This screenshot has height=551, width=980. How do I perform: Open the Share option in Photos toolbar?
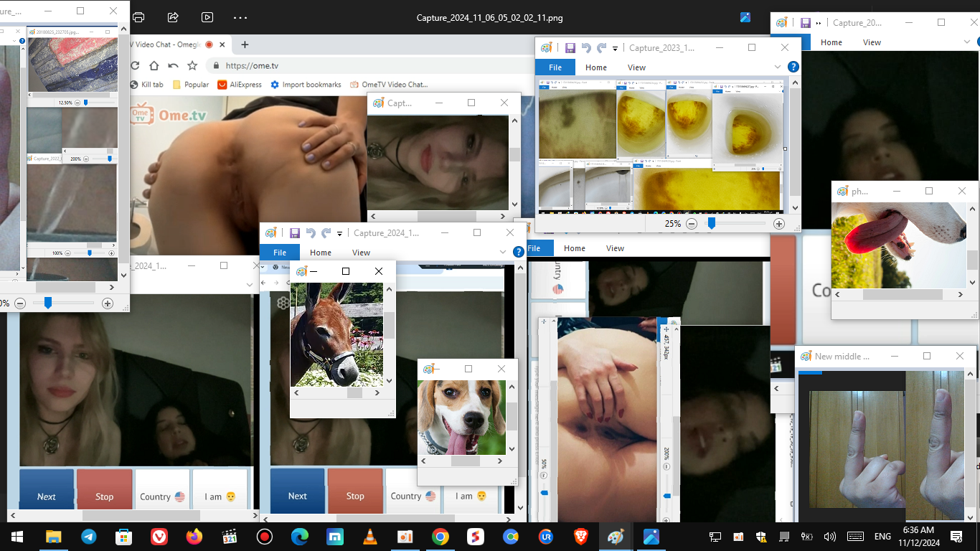click(x=173, y=17)
